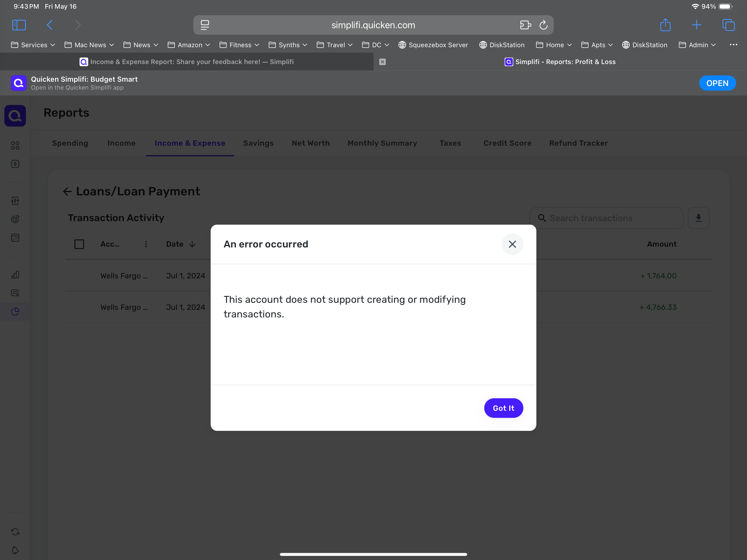Open the bills dollar-box sidebar icon
This screenshot has height=560, width=747.
[x=15, y=201]
